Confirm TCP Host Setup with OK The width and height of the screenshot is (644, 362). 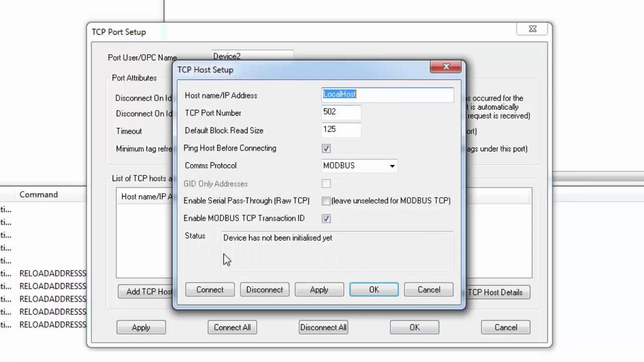tap(374, 290)
